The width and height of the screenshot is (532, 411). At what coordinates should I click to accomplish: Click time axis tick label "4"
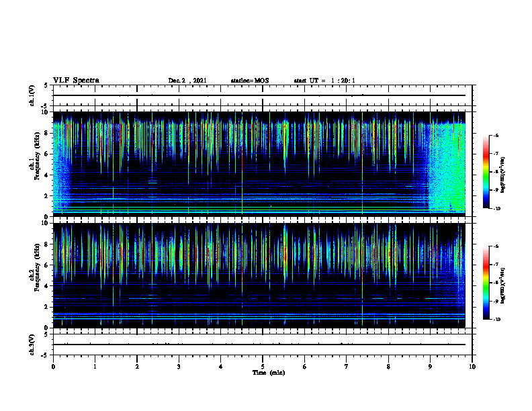[x=221, y=367]
